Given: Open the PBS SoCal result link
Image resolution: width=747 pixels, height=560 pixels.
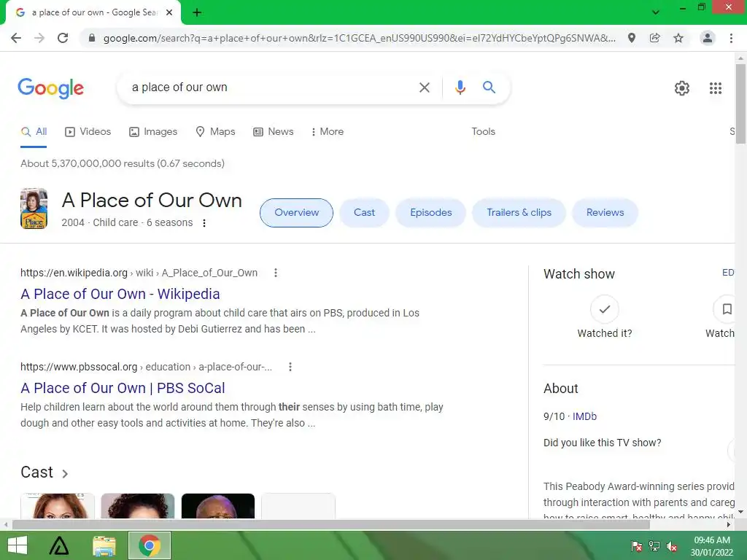Looking at the screenshot, I should click(123, 388).
